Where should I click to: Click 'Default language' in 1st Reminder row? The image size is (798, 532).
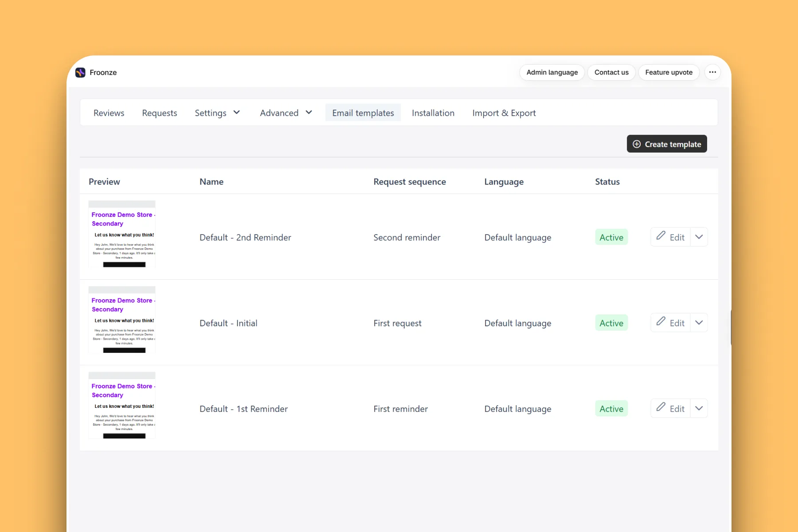518,409
